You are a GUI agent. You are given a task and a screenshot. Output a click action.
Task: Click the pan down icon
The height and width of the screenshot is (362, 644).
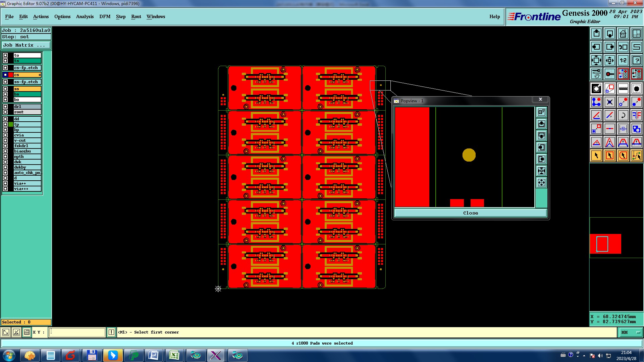pos(610,34)
